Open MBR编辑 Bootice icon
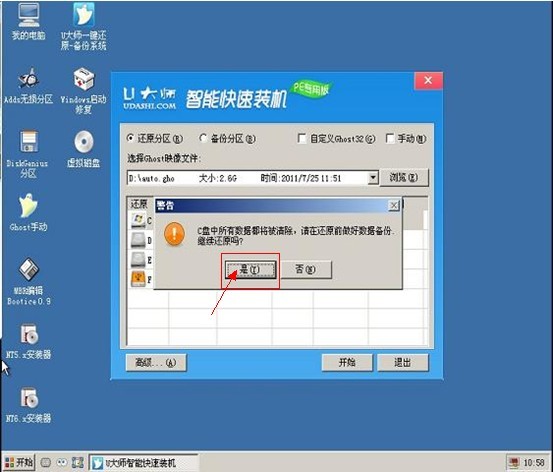 click(x=29, y=282)
